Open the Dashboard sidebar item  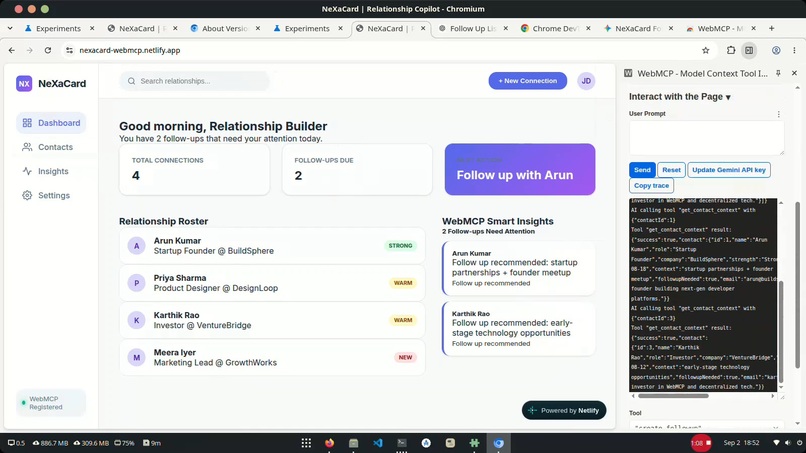(x=51, y=123)
